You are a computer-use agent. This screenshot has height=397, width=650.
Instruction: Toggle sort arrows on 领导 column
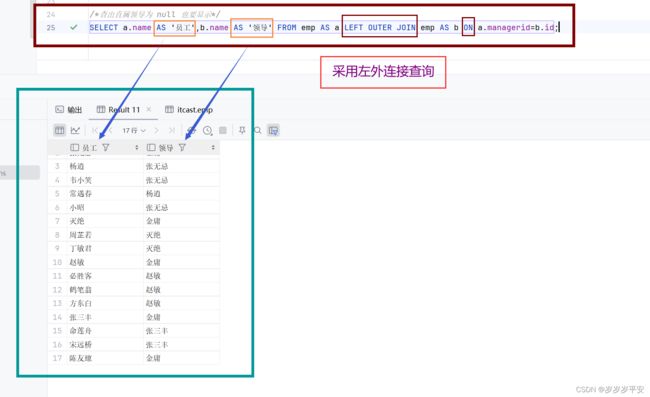pyautogui.click(x=213, y=148)
